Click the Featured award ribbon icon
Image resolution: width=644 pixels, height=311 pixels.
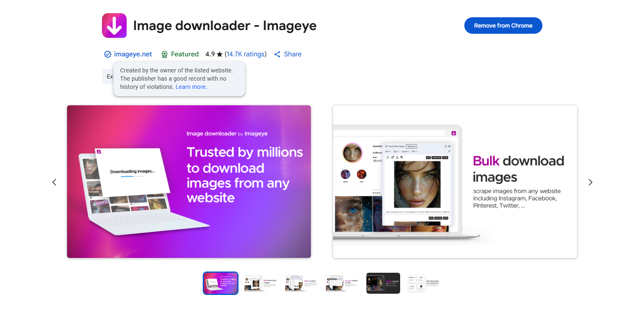164,54
